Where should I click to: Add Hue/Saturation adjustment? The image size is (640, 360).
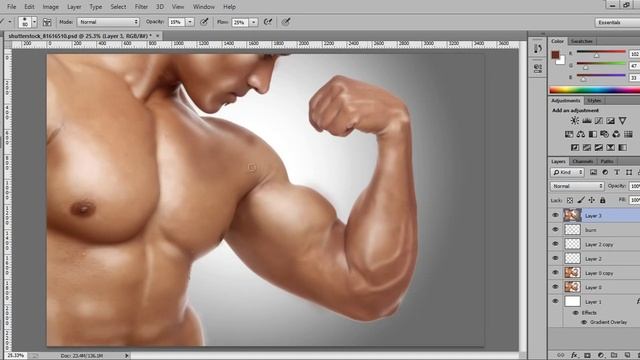coord(569,134)
